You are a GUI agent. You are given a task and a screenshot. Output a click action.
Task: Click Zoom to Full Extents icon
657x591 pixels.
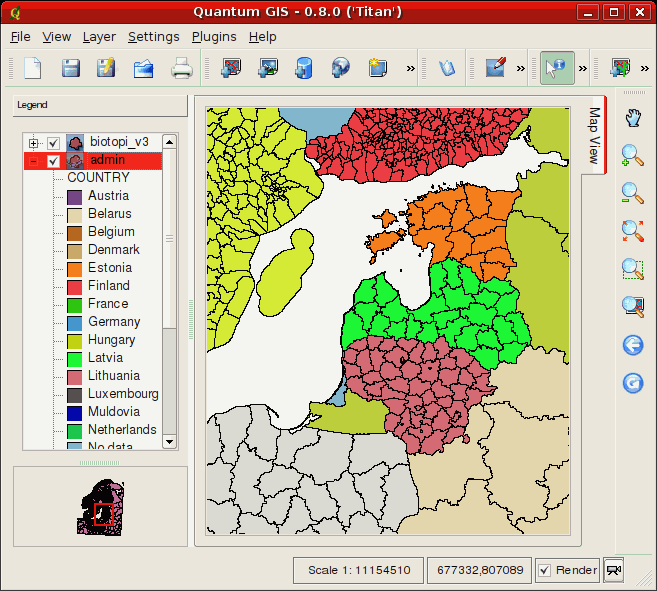(632, 231)
